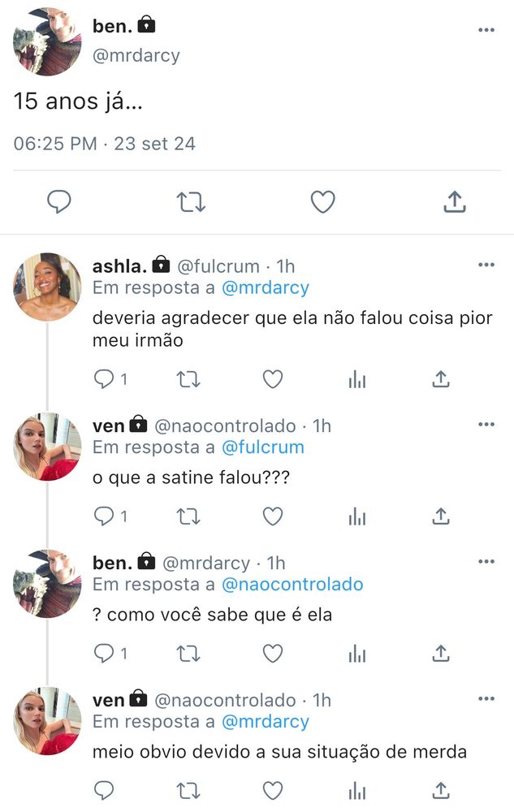Screen dimensions: 514x812
Task: Reply to the main "15 anos já..." tweet
Action: pyautogui.click(x=59, y=201)
